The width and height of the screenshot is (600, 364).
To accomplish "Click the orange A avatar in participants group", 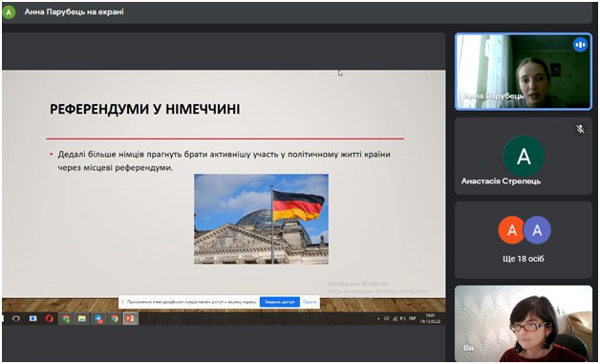I will [511, 230].
